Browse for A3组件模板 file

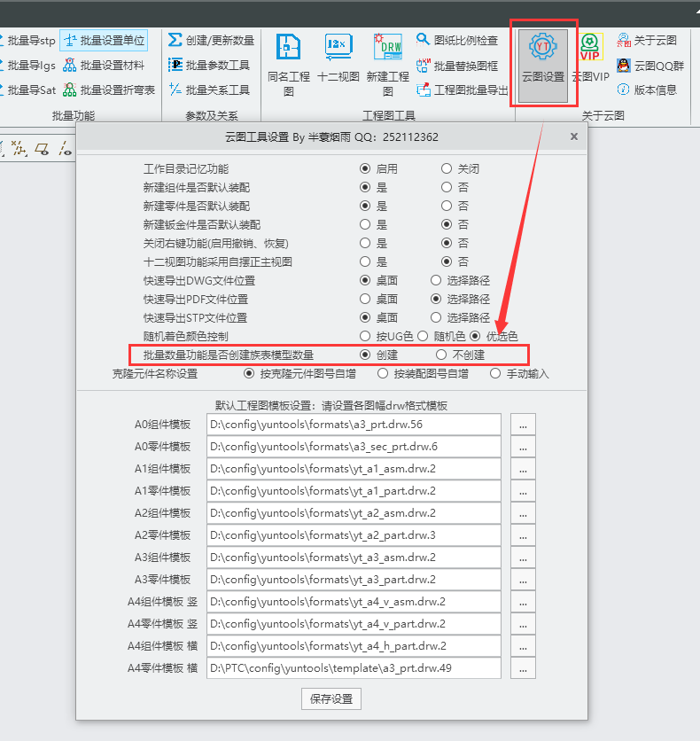pyautogui.click(x=523, y=558)
